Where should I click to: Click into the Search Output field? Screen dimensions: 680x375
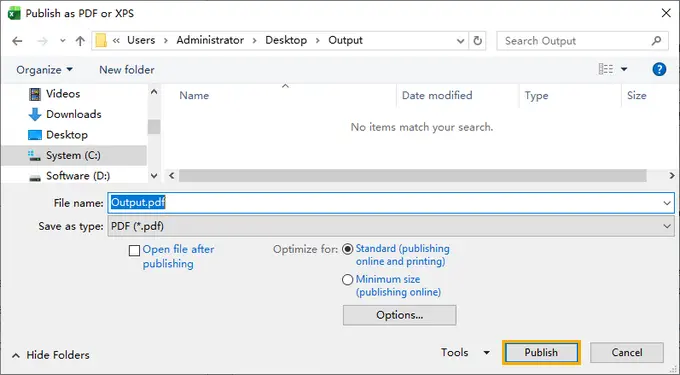coord(582,41)
